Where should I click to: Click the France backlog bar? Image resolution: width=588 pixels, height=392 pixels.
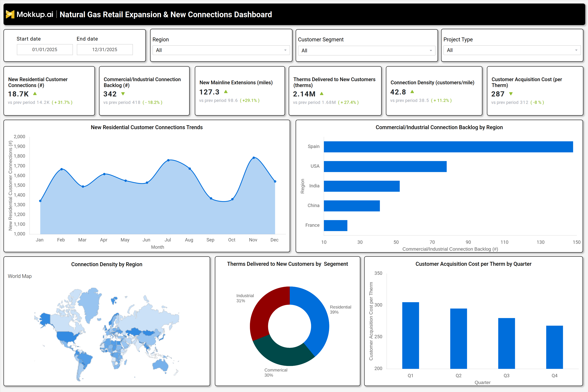(336, 226)
